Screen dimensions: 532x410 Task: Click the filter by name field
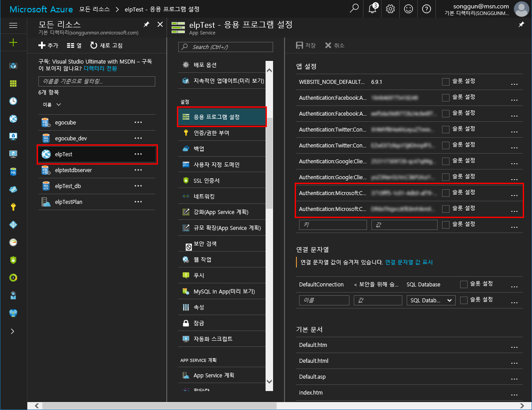pyautogui.click(x=97, y=81)
